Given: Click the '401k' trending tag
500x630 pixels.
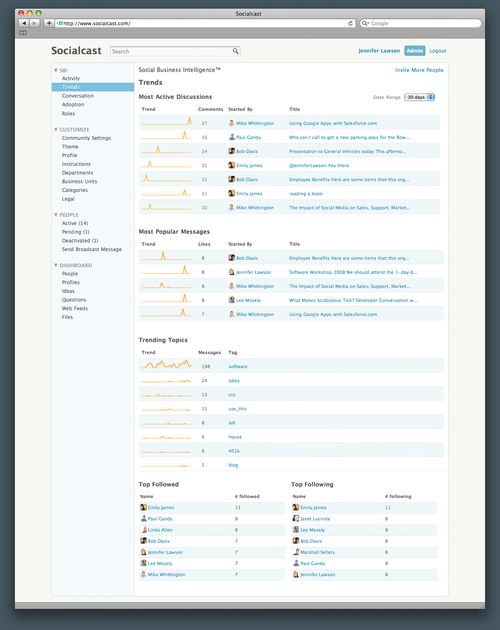Looking at the screenshot, I should pos(234,451).
